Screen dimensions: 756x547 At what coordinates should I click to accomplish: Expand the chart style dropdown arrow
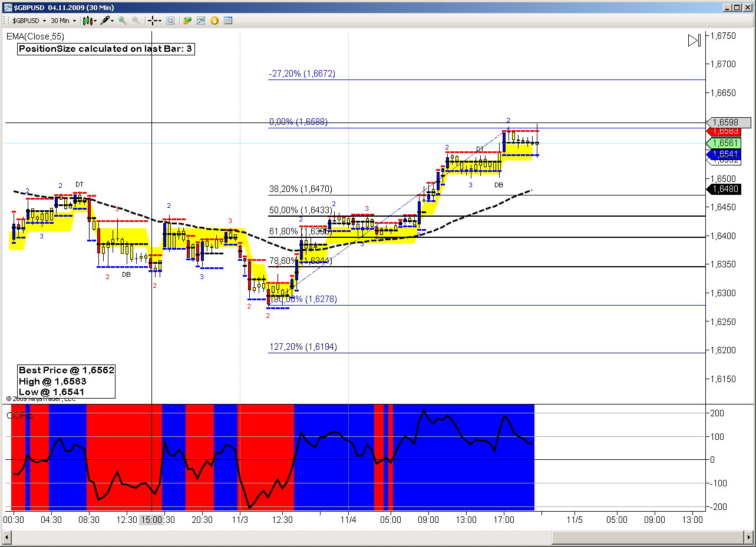95,21
